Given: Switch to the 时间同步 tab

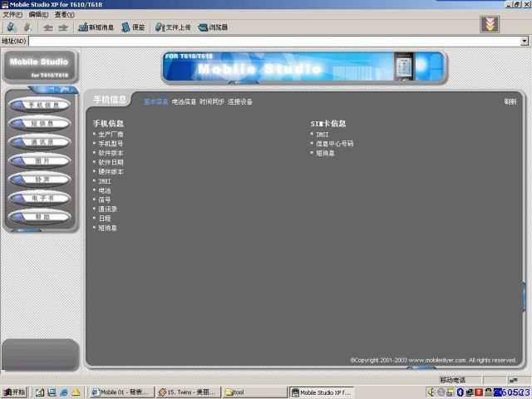Looking at the screenshot, I should point(212,101).
